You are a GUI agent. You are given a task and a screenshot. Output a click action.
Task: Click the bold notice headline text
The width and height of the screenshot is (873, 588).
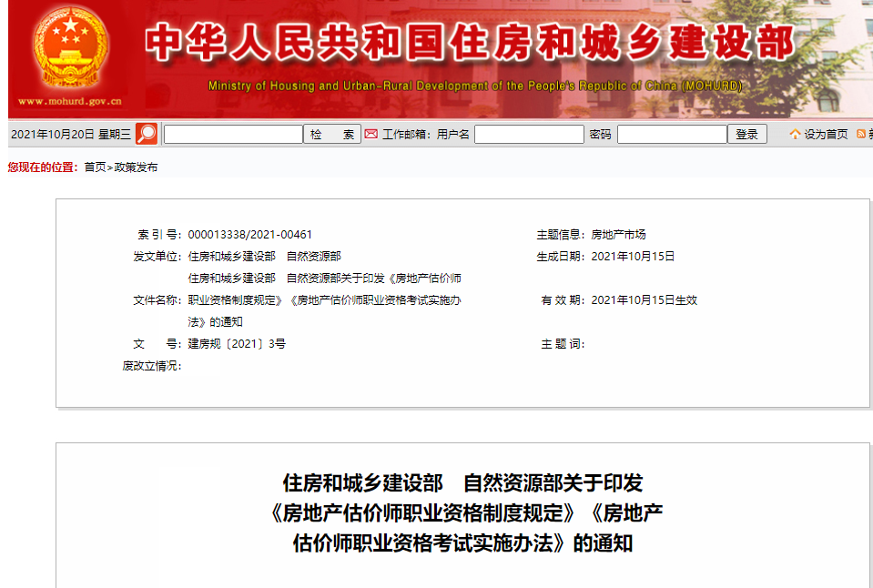pyautogui.click(x=466, y=512)
